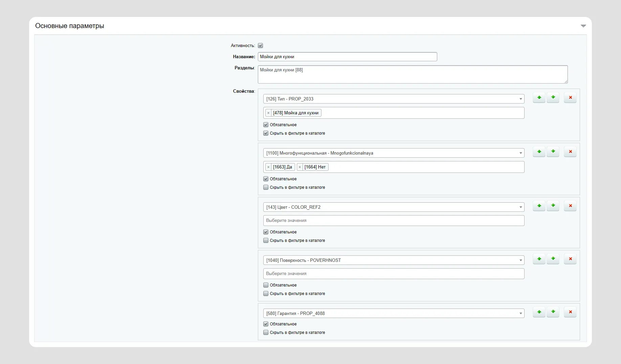Delete the Цвет COLOR_REF2 property
The image size is (621, 364).
coord(570,206)
